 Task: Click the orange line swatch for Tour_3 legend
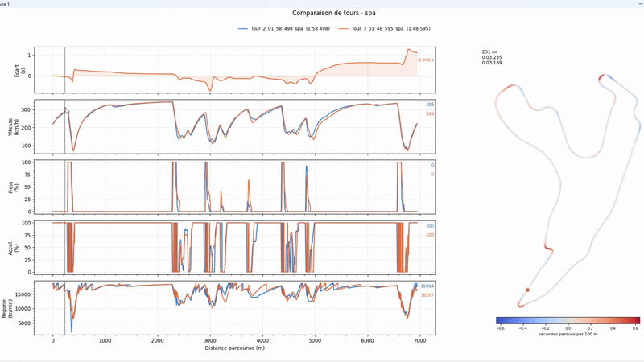point(344,29)
